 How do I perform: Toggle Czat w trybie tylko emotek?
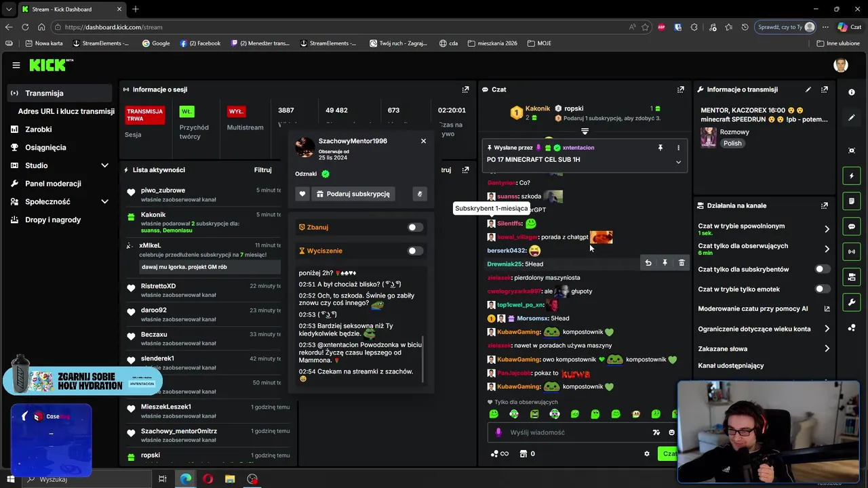point(822,289)
